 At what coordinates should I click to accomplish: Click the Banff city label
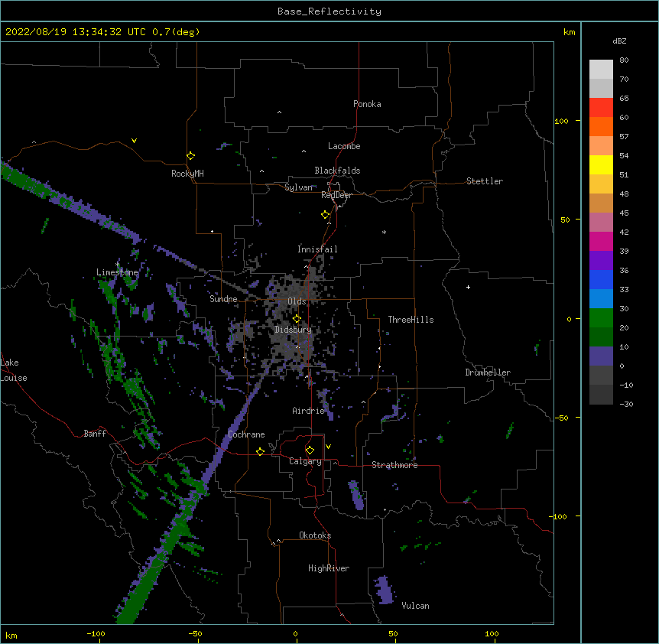click(95, 434)
